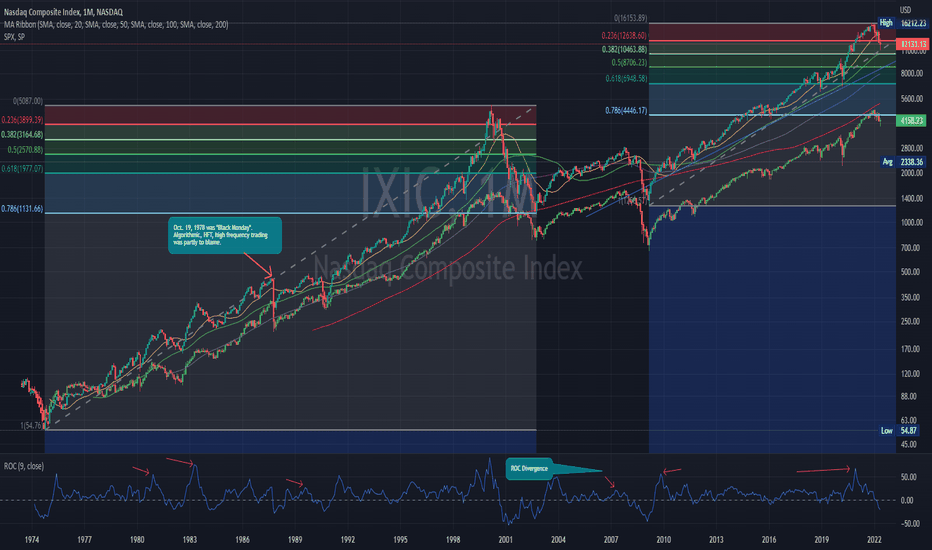
Task: Click Fib level 0.5(8706.23) label
Action: pyautogui.click(x=629, y=62)
